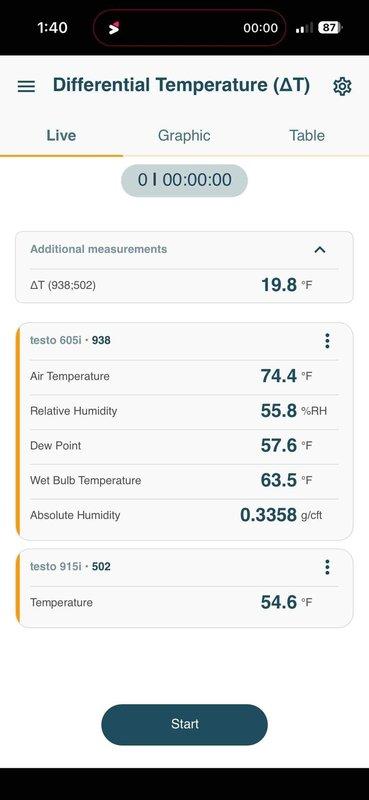Open the hamburger navigation menu

(27, 86)
